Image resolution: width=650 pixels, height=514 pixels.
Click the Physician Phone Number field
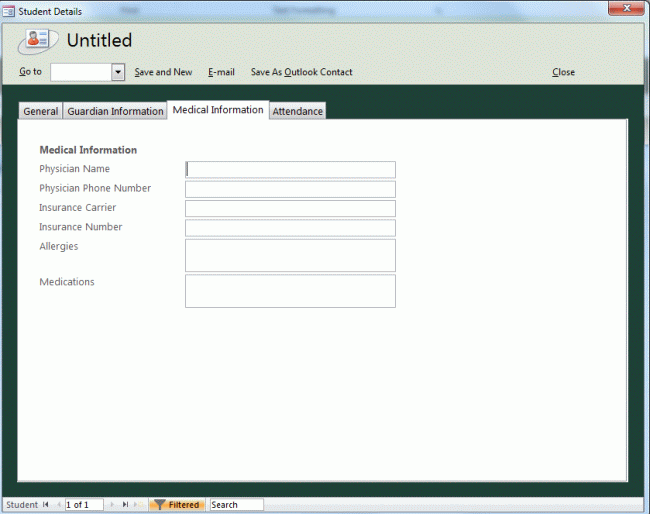tap(290, 189)
